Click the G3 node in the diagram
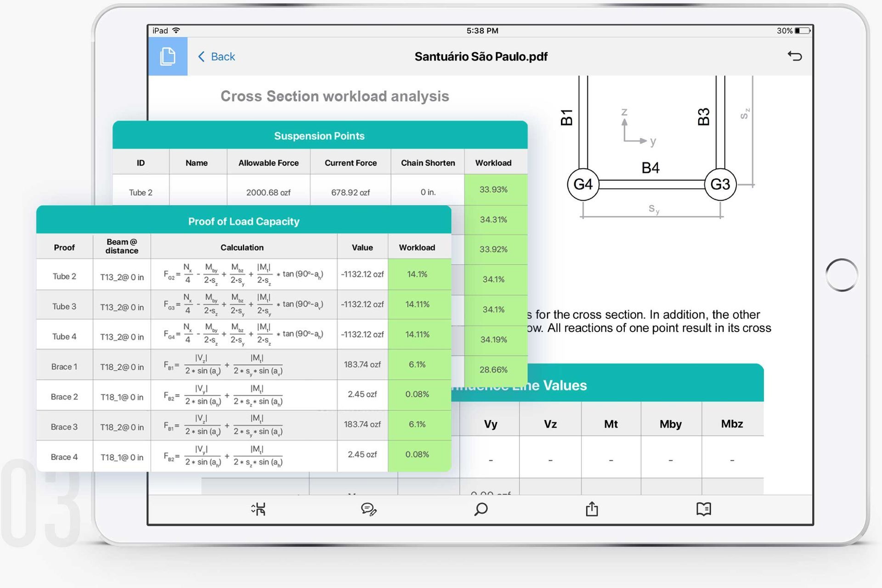The image size is (882, 588). point(720,184)
